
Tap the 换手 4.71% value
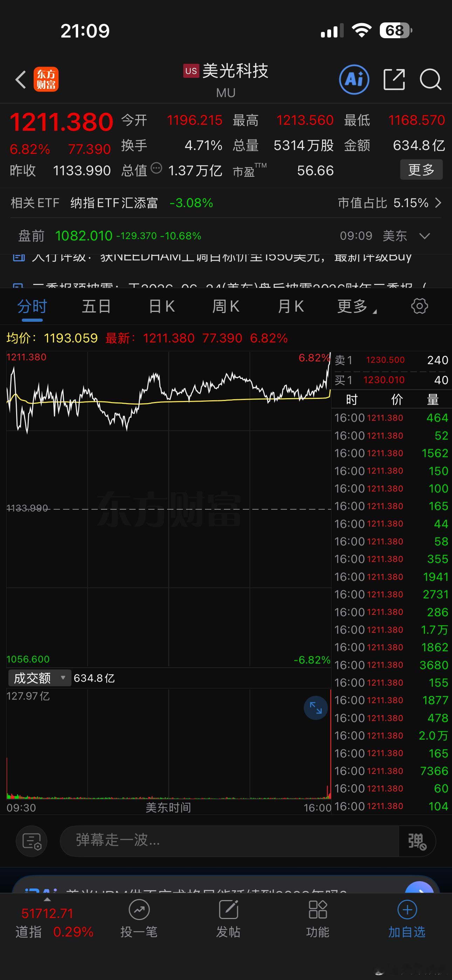pos(204,145)
